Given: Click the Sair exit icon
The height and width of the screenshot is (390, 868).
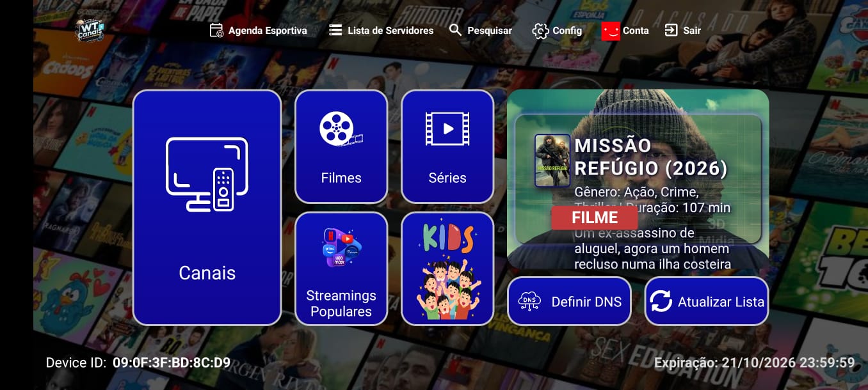Looking at the screenshot, I should [x=671, y=30].
